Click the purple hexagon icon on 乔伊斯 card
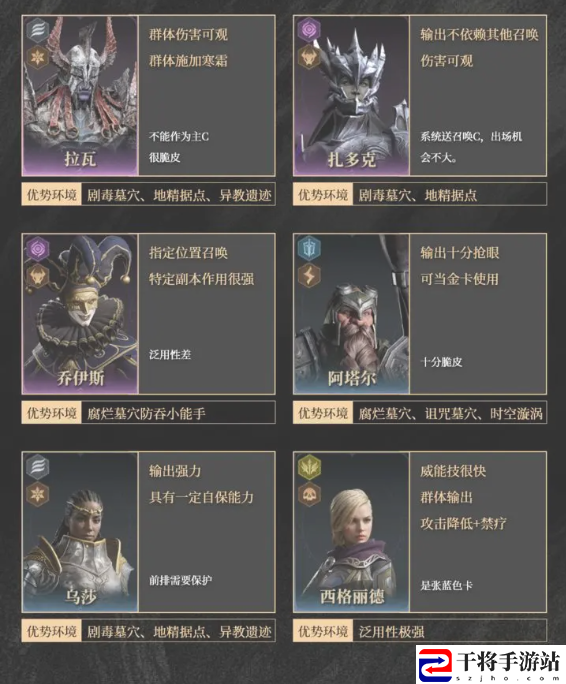This screenshot has height=684, width=566. click(x=38, y=249)
